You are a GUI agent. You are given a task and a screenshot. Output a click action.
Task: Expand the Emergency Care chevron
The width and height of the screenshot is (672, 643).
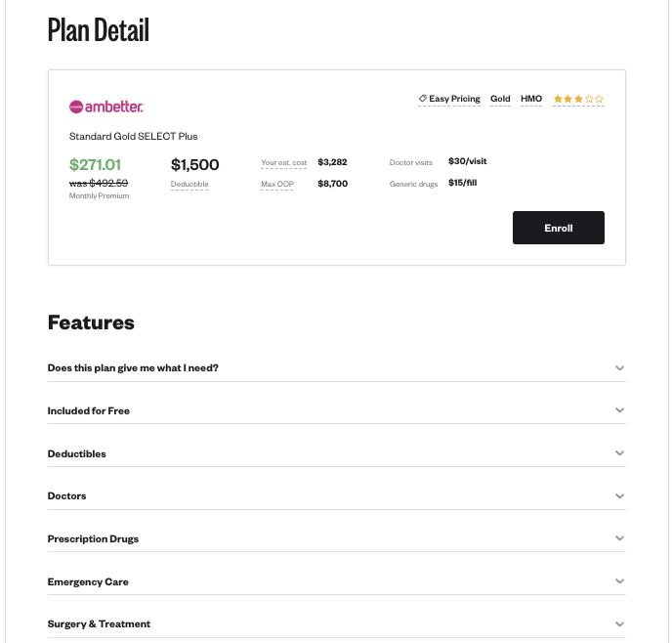619,581
